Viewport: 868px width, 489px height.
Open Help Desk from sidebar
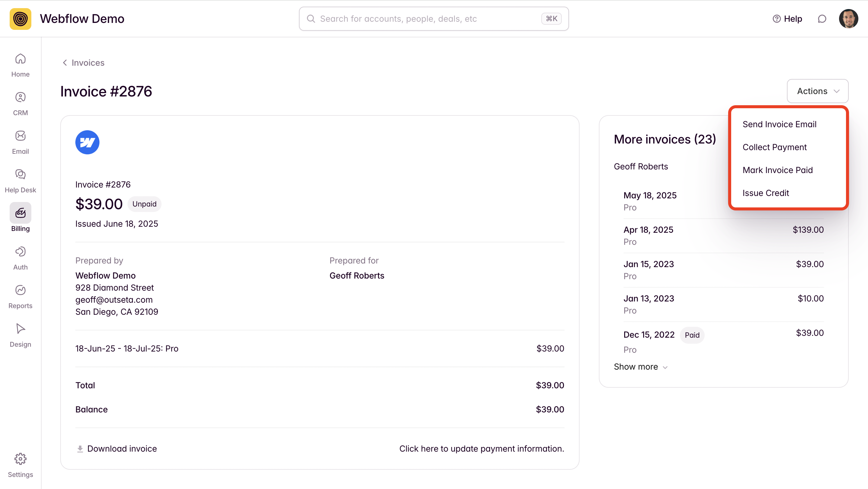pyautogui.click(x=20, y=181)
